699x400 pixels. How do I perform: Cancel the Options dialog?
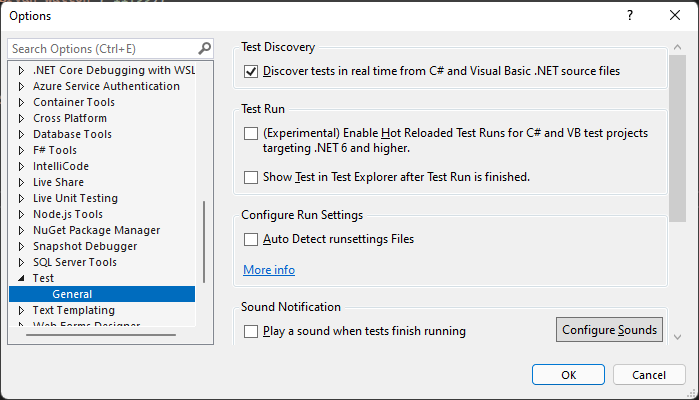(649, 374)
